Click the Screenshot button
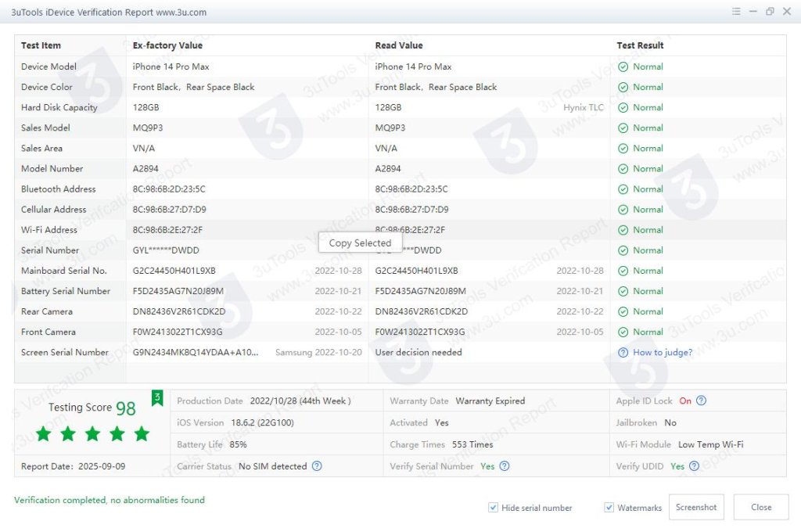Image resolution: width=801 pixels, height=532 pixels. [x=696, y=507]
